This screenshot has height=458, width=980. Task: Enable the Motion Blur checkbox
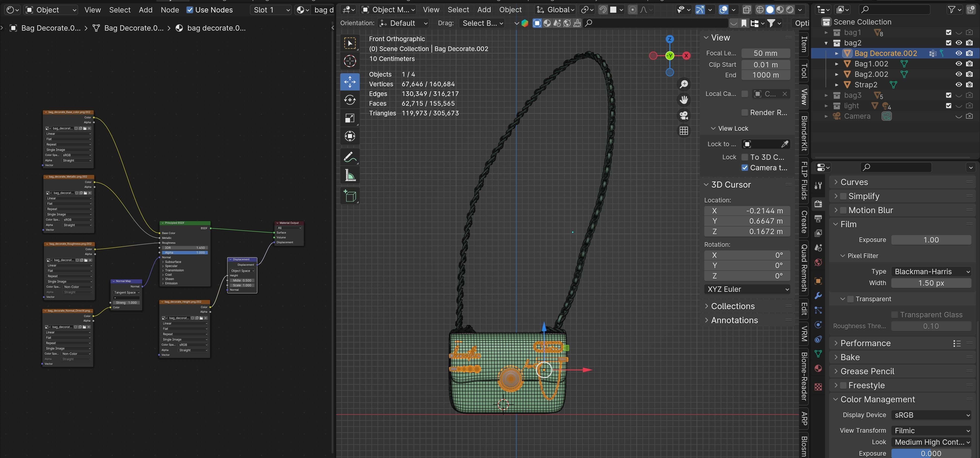(843, 210)
